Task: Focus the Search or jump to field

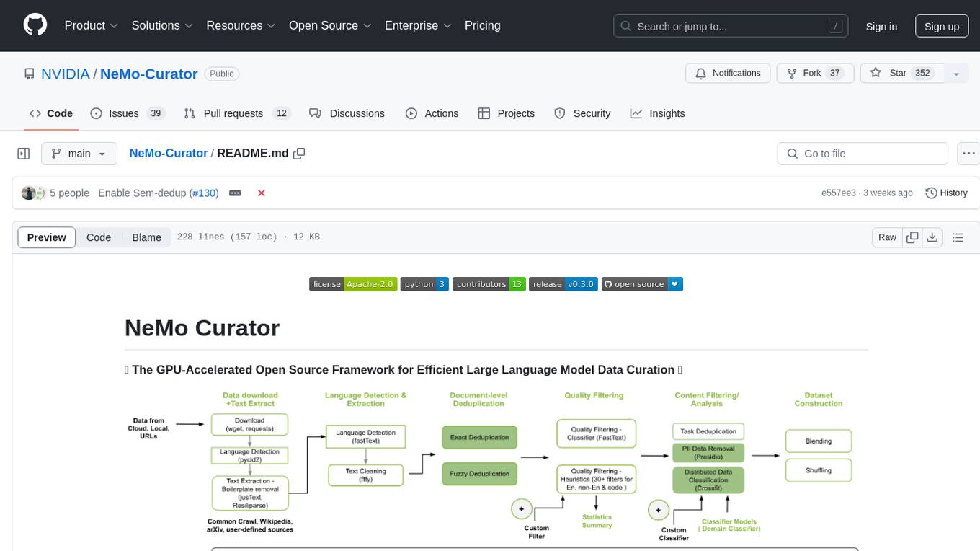Action: click(732, 26)
